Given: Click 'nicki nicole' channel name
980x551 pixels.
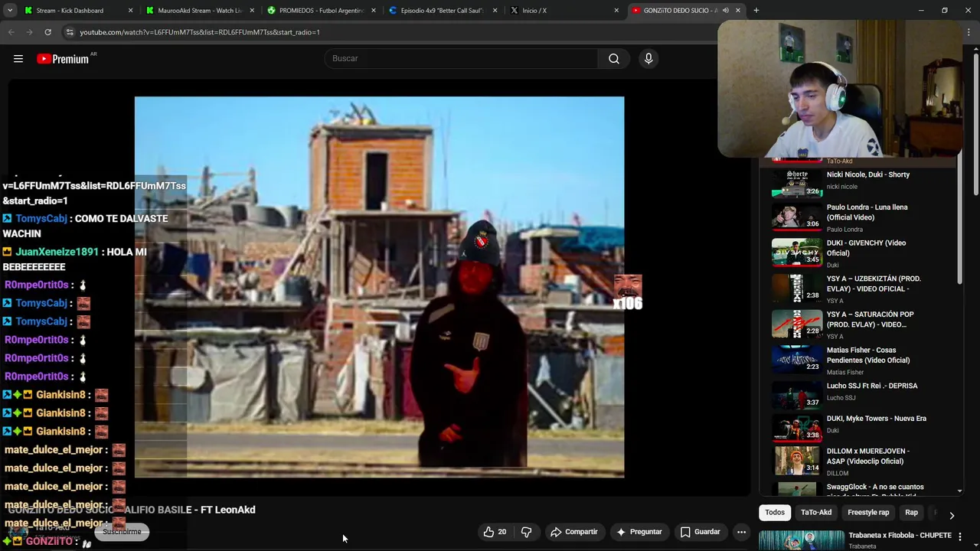Looking at the screenshot, I should point(841,187).
